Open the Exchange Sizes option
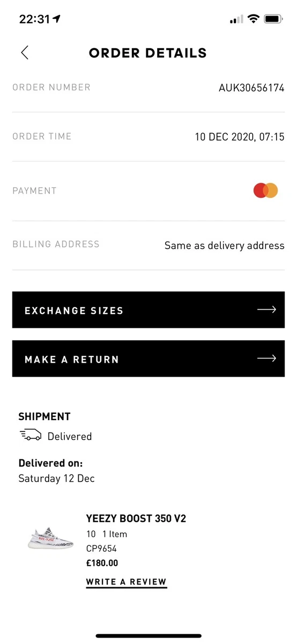This screenshot has height=644, width=297. (x=148, y=310)
